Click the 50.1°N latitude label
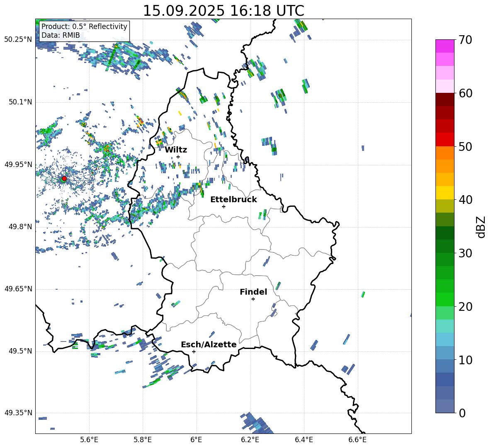Image resolution: width=491 pixels, height=448 pixels. pos(20,102)
